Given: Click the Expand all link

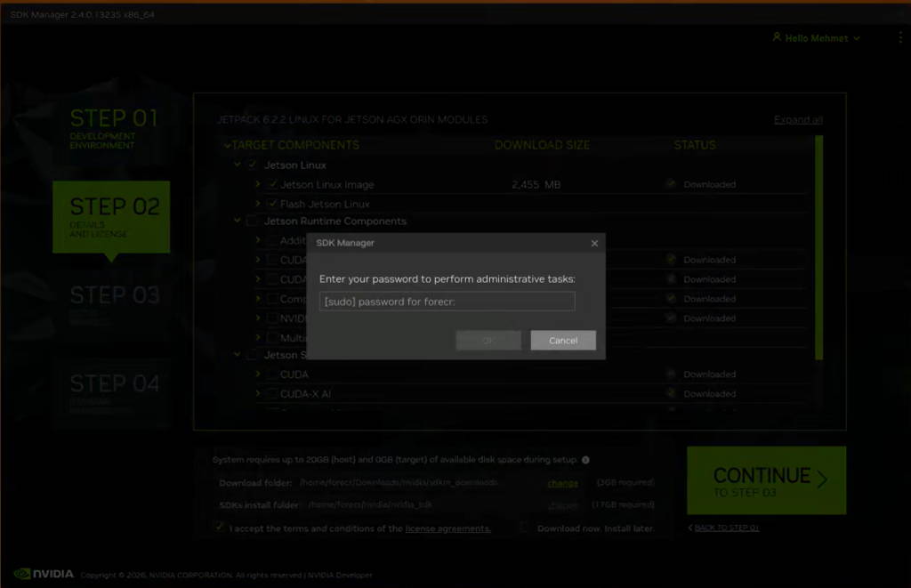Looking at the screenshot, I should click(x=798, y=118).
